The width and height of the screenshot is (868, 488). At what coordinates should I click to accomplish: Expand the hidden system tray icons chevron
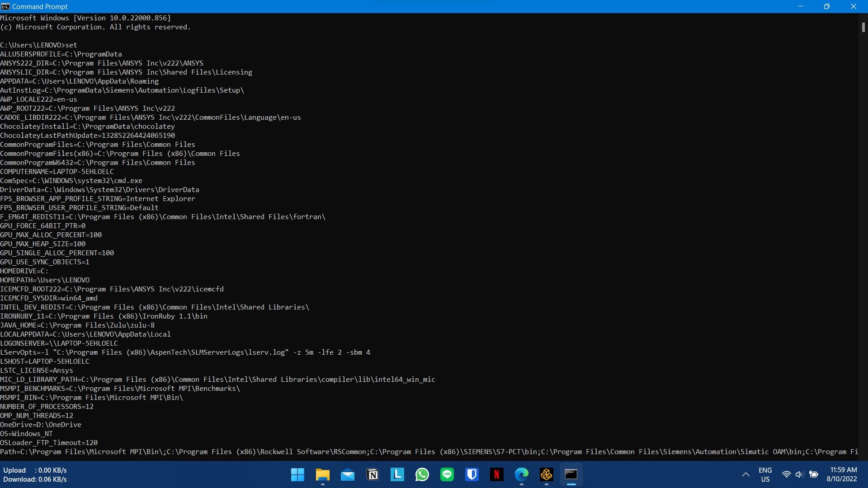point(746,474)
